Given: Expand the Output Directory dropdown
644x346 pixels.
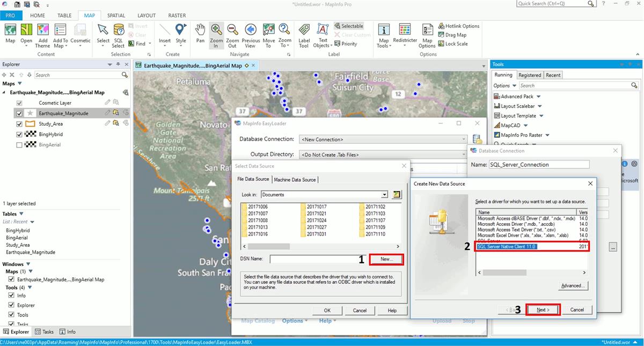Looking at the screenshot, I should [x=464, y=154].
